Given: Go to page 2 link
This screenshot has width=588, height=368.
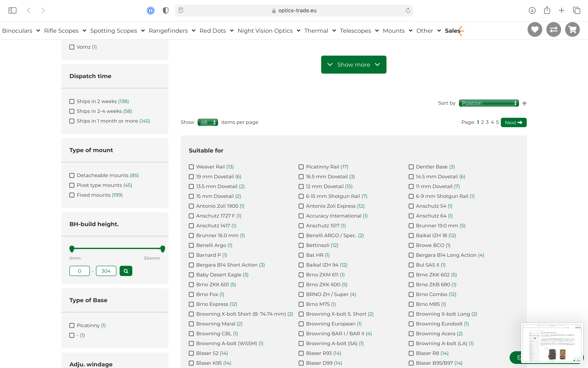Looking at the screenshot, I should pyautogui.click(x=482, y=122).
